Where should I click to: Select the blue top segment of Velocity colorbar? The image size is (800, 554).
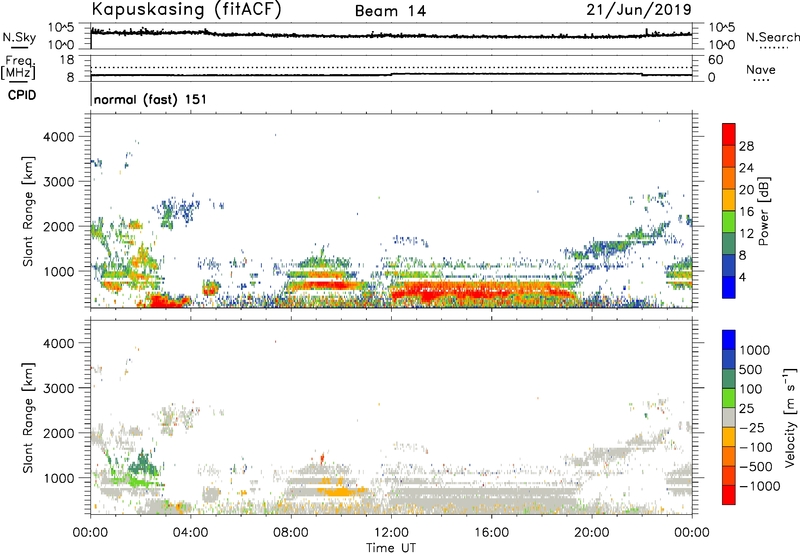pos(729,340)
